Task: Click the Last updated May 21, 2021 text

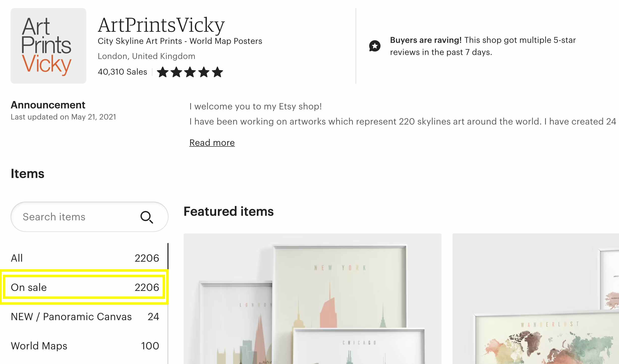Action: [63, 117]
